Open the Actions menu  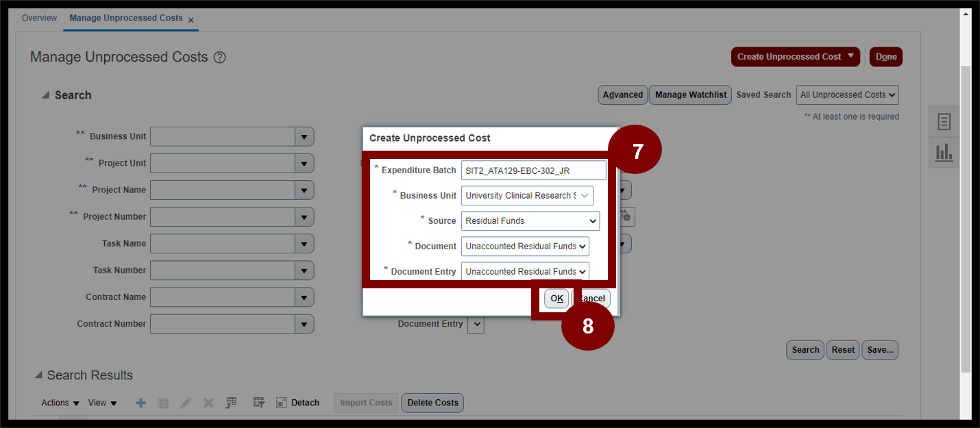(x=60, y=403)
